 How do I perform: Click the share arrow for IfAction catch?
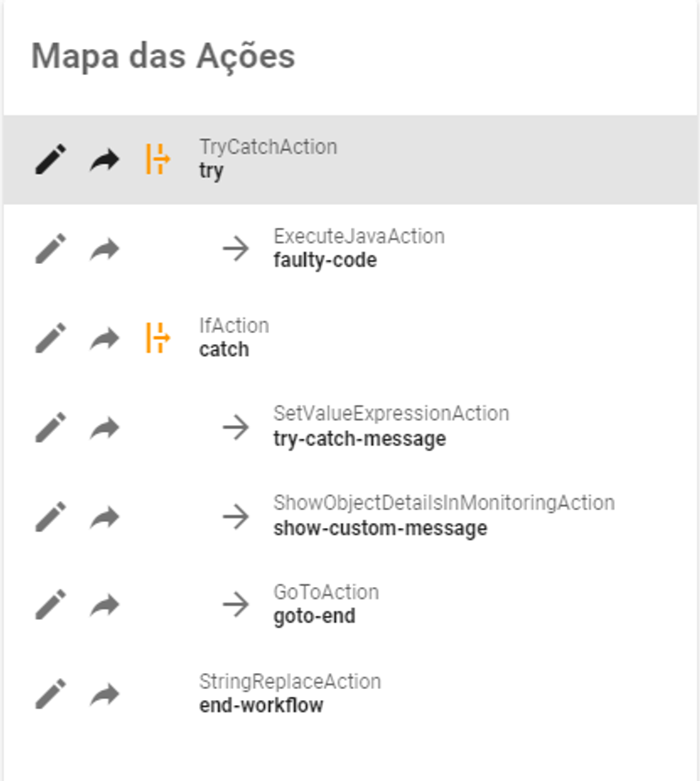(105, 338)
